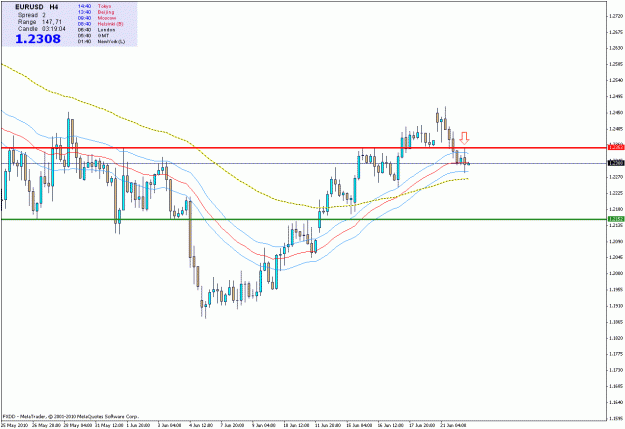This screenshot has height=429, width=625.
Task: Click the 1.2000 price scale label
Action: [616, 274]
